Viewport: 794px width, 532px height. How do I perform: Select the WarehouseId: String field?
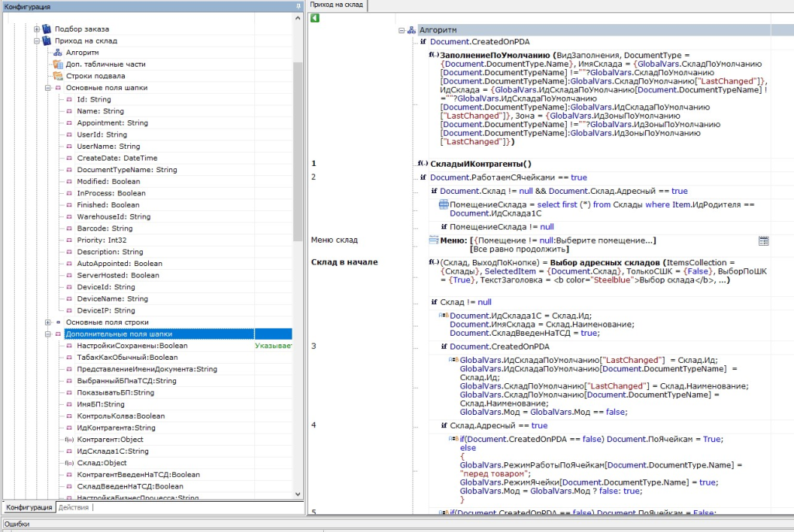113,217
